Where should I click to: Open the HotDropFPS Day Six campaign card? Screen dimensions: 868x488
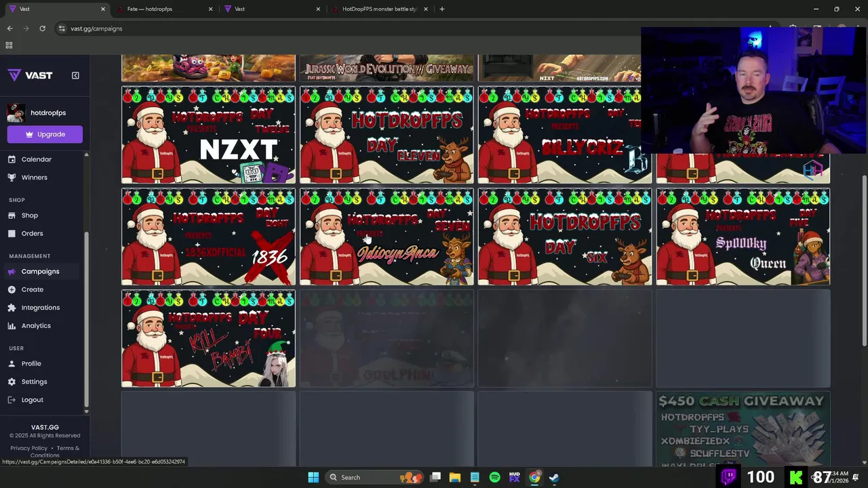click(565, 237)
